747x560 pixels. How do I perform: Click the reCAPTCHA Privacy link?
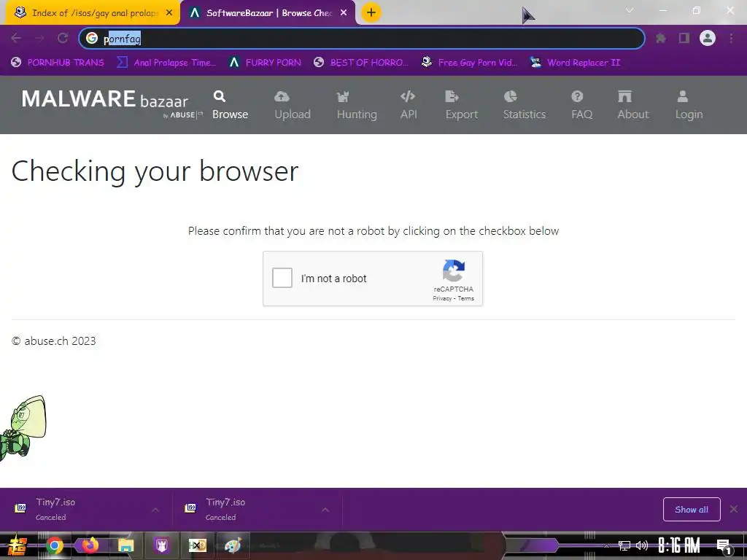click(x=442, y=298)
